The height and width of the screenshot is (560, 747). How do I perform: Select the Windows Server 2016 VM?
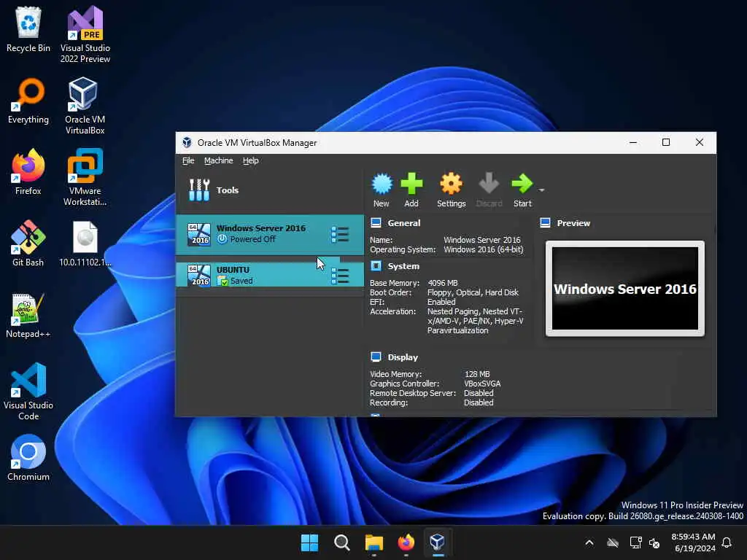[x=269, y=234]
